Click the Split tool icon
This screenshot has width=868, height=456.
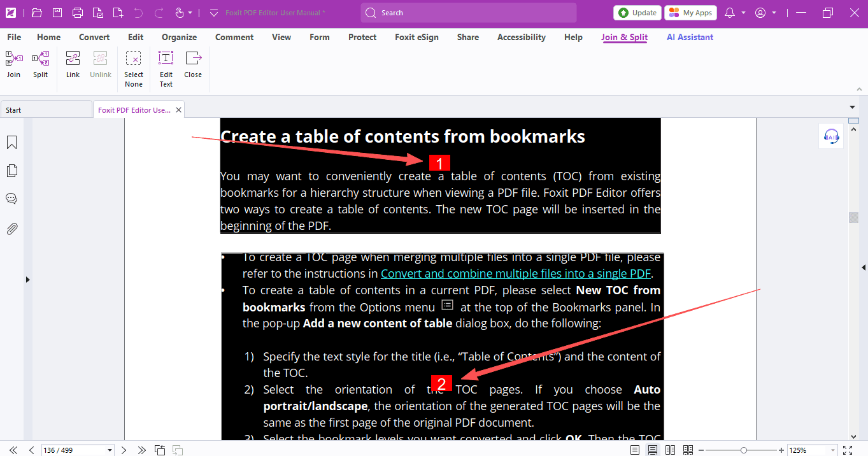41,59
